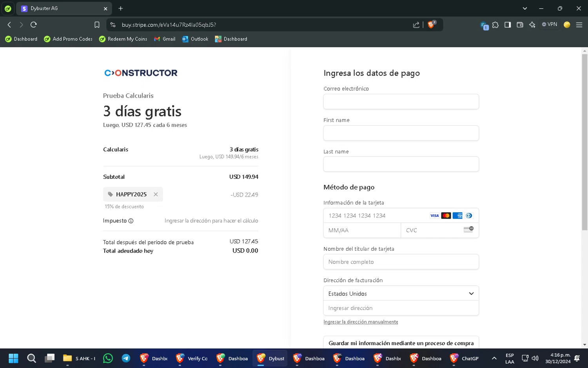Open the browser hamburger menu
This screenshot has height=368, width=588.
coord(579,25)
